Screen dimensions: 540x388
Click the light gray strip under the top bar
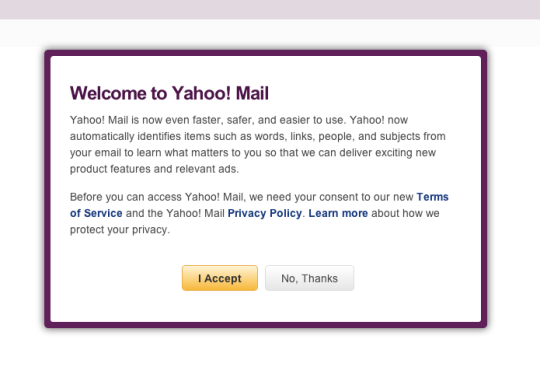pos(270,33)
